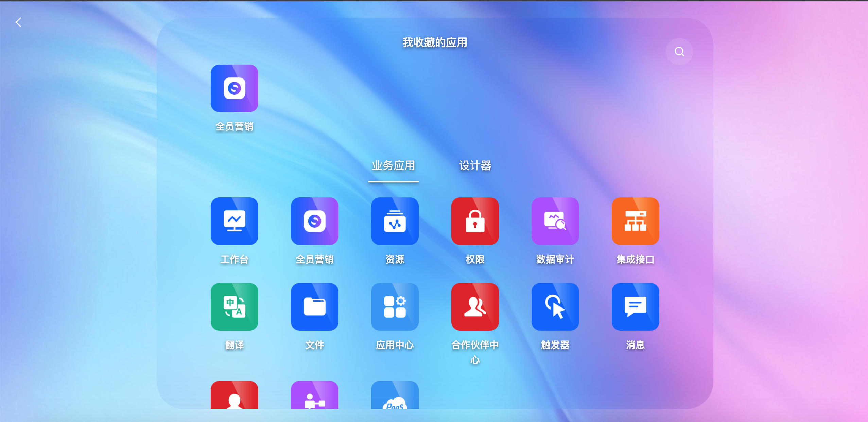Select the 业务应用 tab
Image resolution: width=868 pixels, height=422 pixels.
(393, 166)
